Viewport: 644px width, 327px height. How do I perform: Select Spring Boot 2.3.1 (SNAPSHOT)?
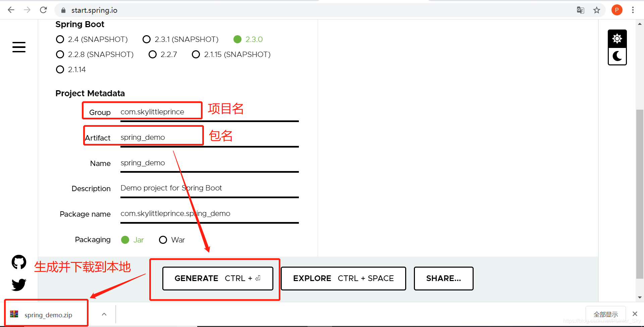click(x=180, y=39)
